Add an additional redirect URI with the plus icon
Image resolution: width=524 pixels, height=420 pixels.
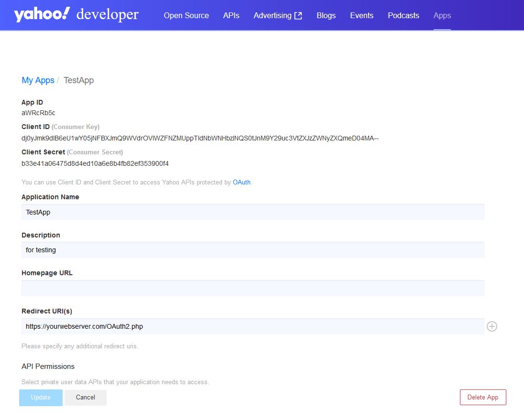click(492, 326)
